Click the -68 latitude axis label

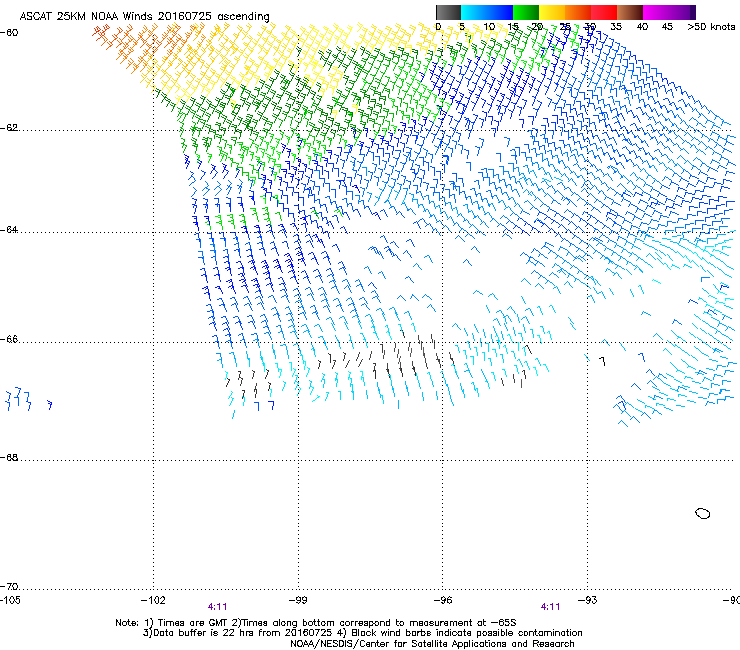(9, 457)
